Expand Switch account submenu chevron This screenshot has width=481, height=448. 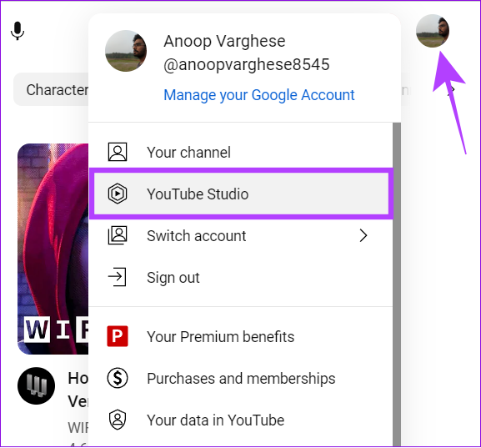click(363, 235)
